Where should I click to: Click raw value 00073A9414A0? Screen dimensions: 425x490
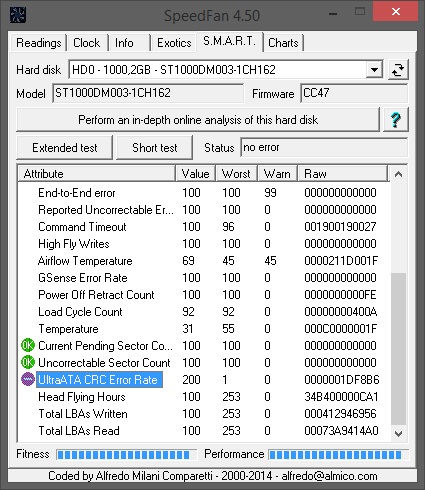click(x=341, y=431)
